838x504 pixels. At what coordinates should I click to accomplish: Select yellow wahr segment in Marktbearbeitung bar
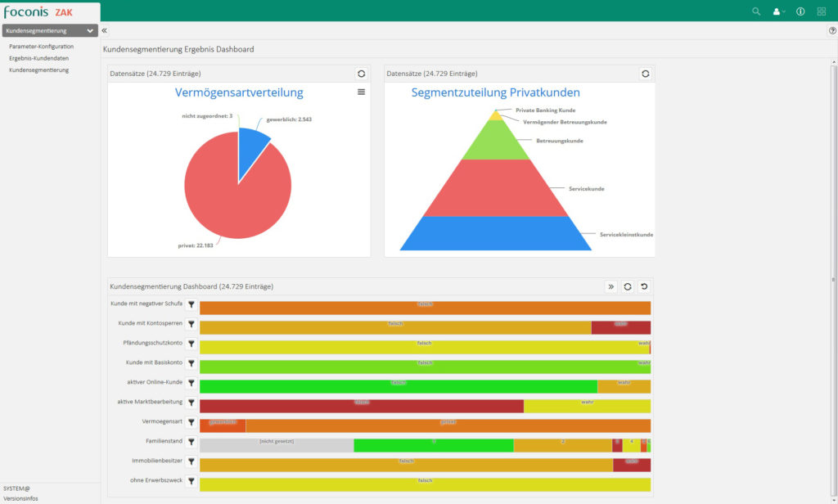[587, 406]
